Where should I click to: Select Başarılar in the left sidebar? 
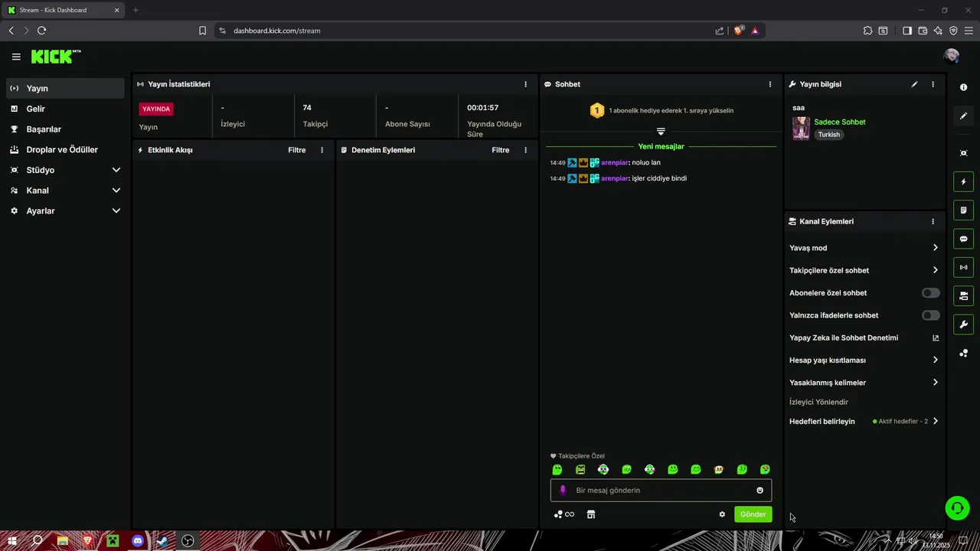(x=64, y=129)
